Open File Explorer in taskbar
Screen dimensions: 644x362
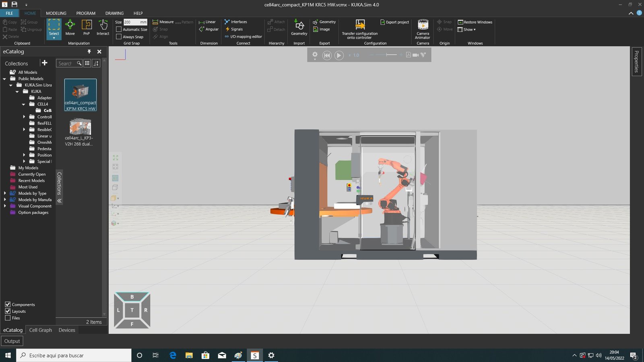pyautogui.click(x=189, y=355)
